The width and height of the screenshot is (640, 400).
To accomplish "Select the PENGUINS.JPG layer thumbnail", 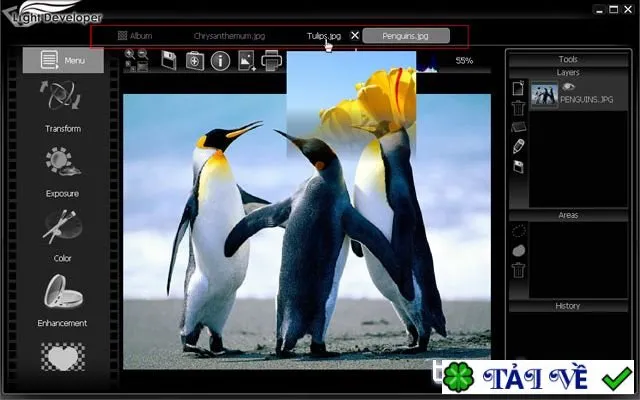I will point(544,94).
